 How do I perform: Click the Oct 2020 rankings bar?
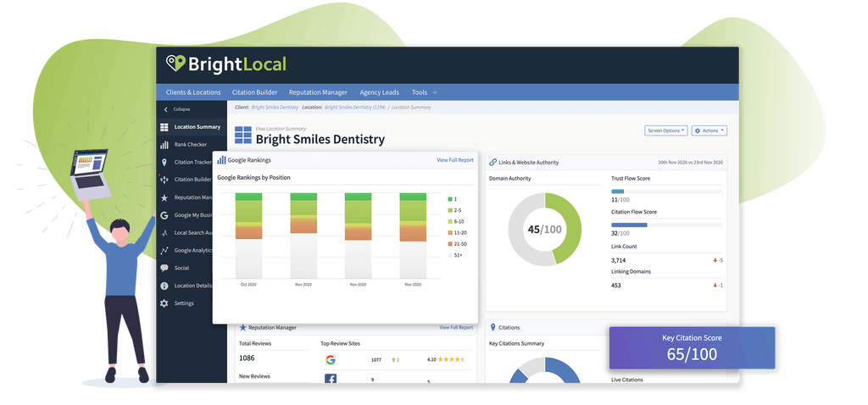click(248, 236)
